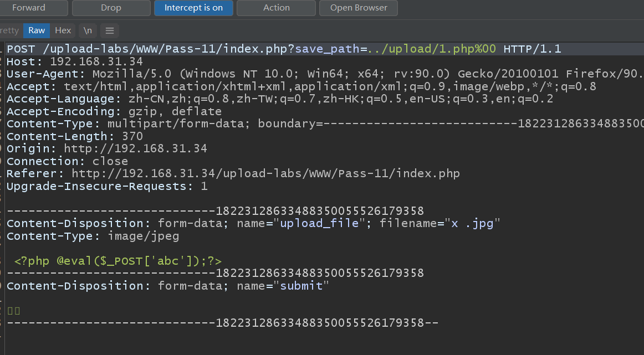Click the Open Browser button
The width and height of the screenshot is (644, 355).
(x=358, y=8)
